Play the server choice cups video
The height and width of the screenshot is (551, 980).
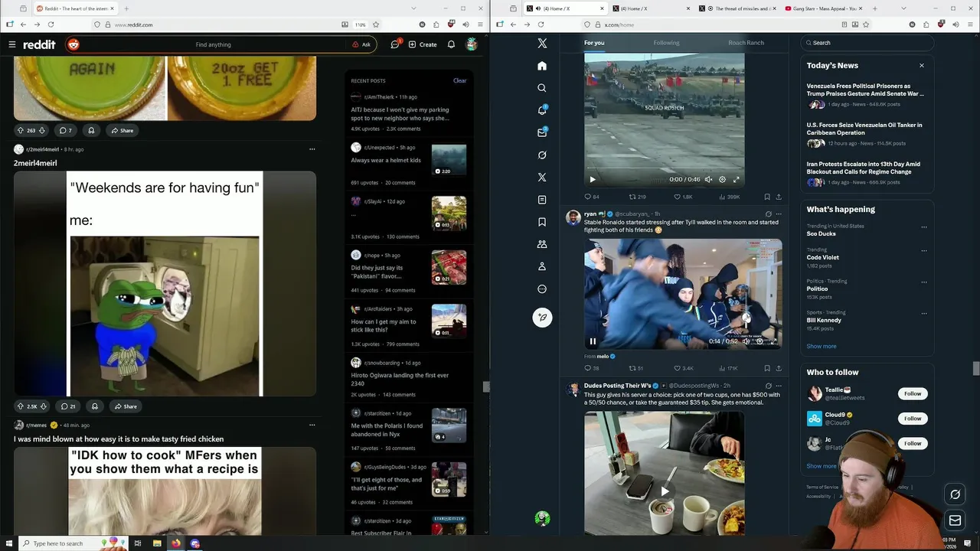pyautogui.click(x=665, y=491)
